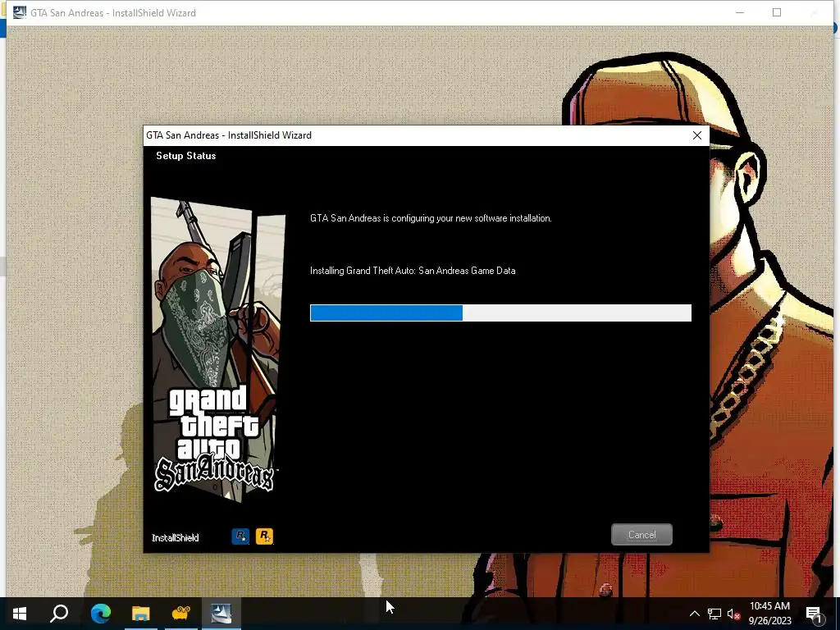
Task: Open the yellow film camera app on taskbar
Action: click(x=181, y=614)
